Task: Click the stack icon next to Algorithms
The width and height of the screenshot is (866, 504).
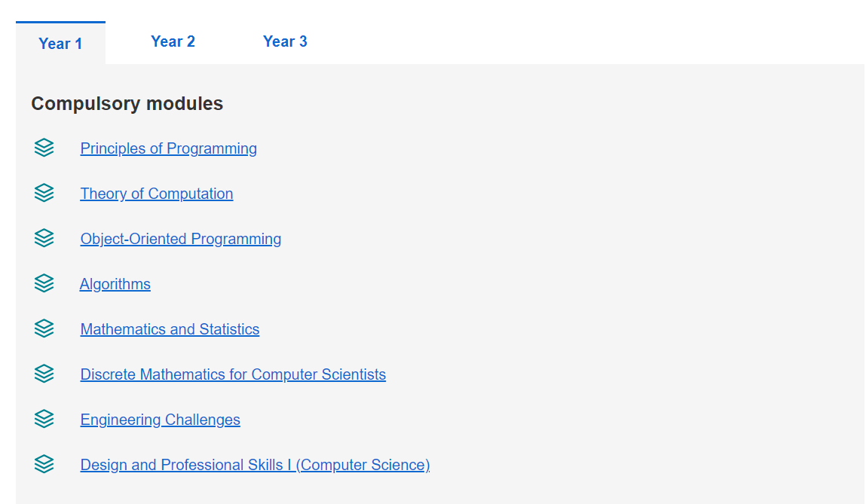Action: [x=44, y=283]
